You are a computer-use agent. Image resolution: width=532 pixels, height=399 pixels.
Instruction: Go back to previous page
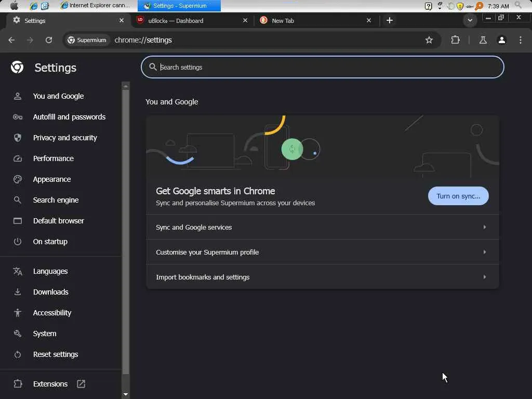[x=11, y=40]
